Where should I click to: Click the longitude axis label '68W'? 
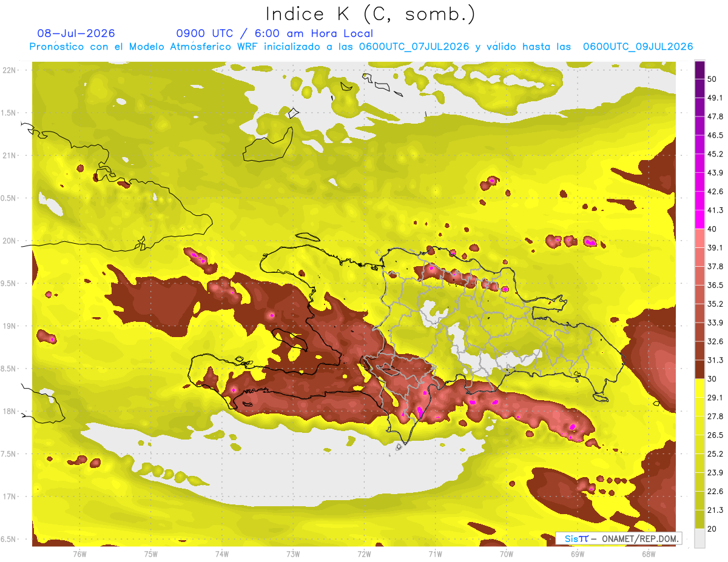tap(649, 554)
